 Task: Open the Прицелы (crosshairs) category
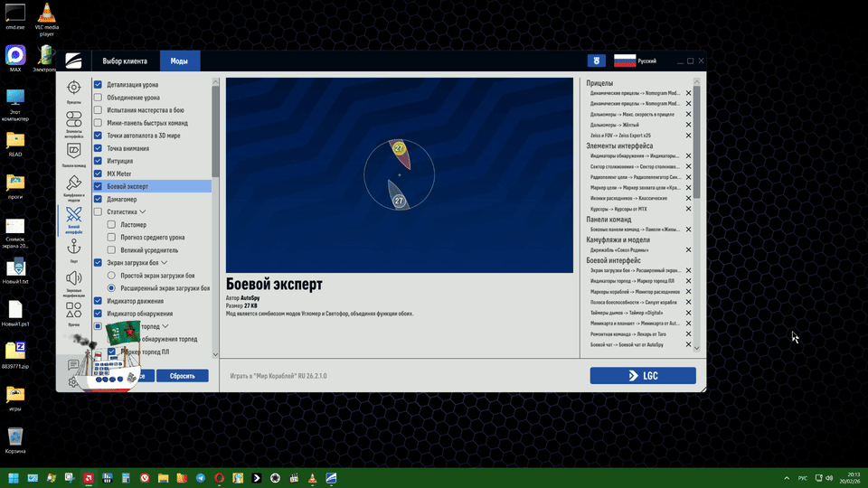pyautogui.click(x=73, y=91)
